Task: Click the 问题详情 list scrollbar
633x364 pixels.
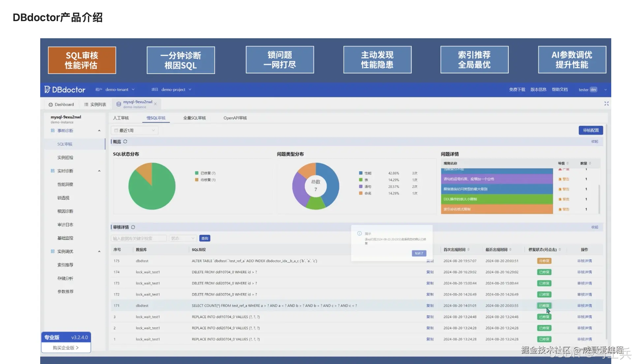Action: point(599,199)
